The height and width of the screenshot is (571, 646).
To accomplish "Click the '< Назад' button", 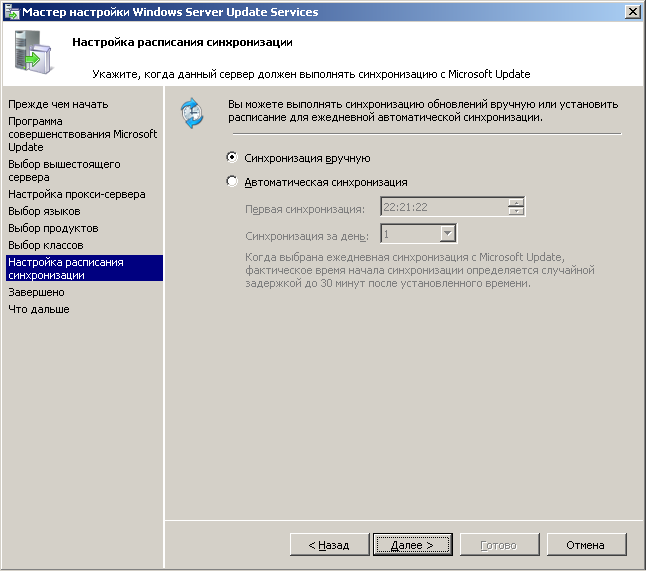I will pyautogui.click(x=329, y=545).
